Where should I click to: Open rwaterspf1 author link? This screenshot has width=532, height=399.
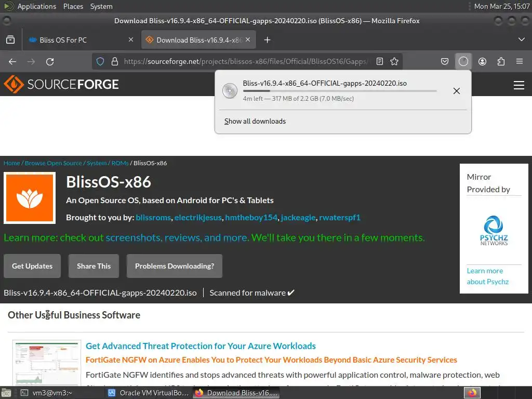click(340, 218)
